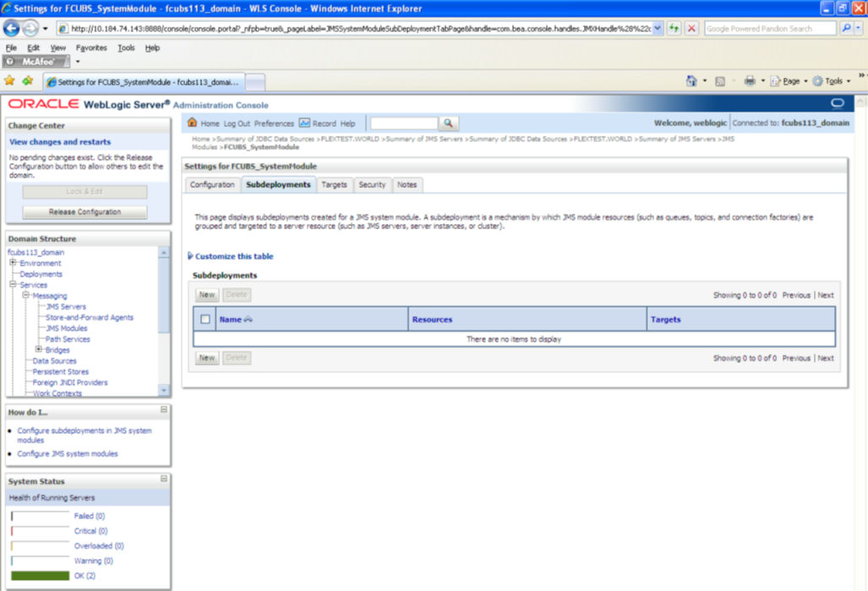
Task: Sort by the Resources column header
Action: click(x=432, y=320)
